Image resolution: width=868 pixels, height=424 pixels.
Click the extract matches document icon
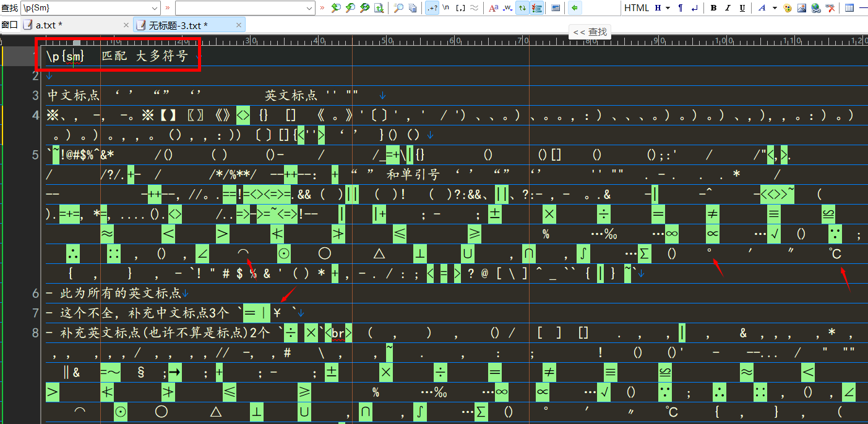pos(379,8)
